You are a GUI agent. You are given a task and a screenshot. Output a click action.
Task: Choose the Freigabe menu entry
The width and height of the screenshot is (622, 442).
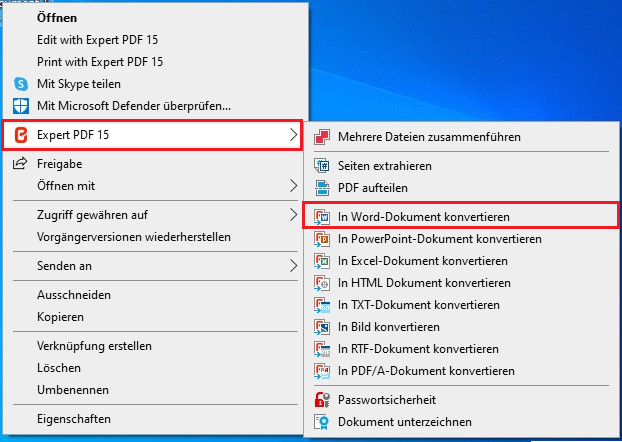point(60,164)
